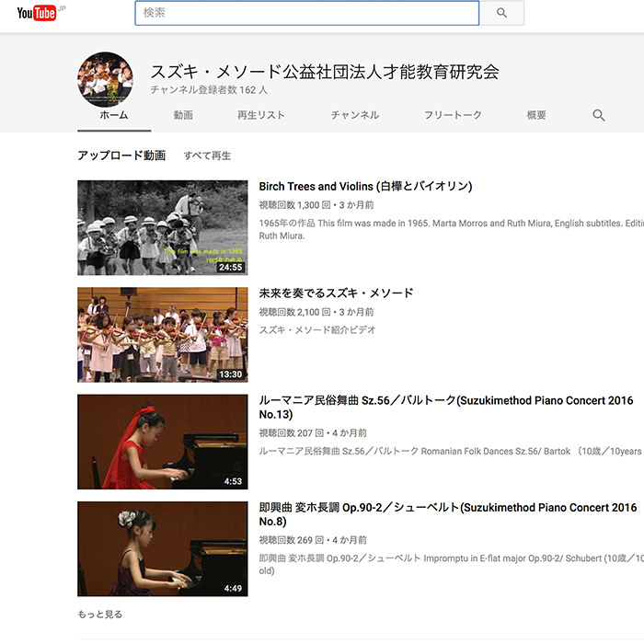Viewport: 644px width, 644px height.
Task: Click the アップロード動画 section heading
Action: coord(121,155)
